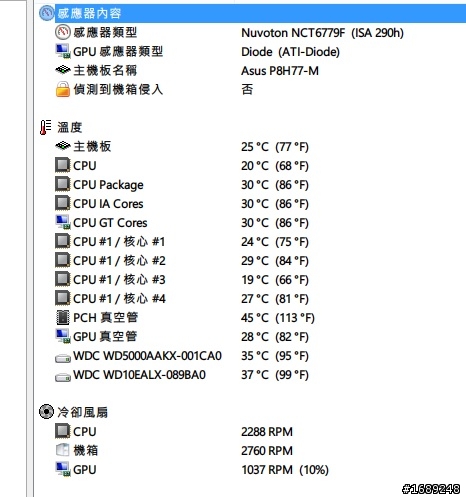
Task: Click the chip icon beside CPU 20 °C row
Action: pos(63,165)
